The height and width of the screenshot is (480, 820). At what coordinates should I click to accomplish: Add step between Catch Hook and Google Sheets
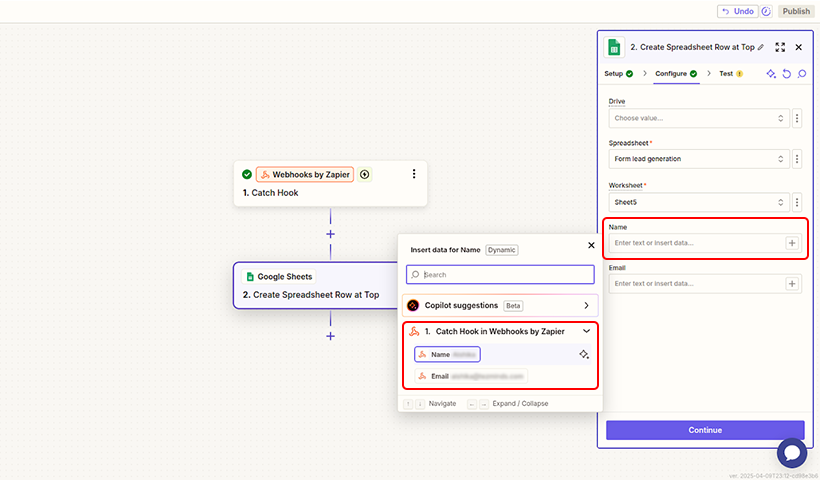pos(331,234)
